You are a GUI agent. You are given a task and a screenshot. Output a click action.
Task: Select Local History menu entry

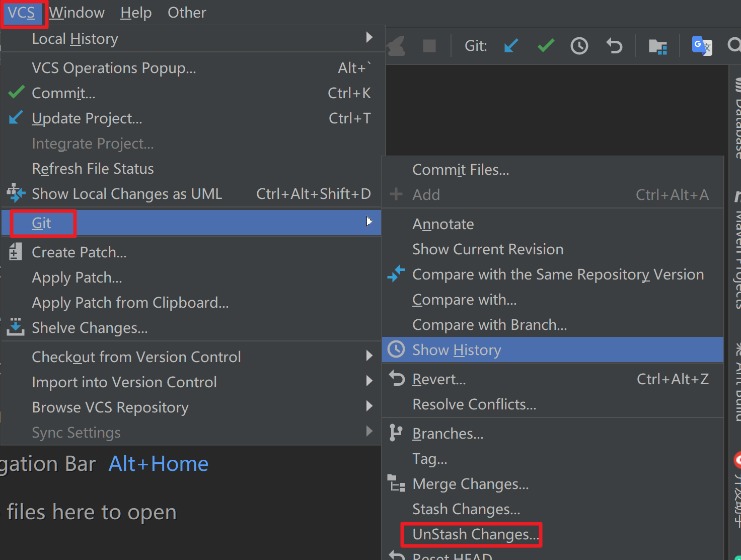click(191, 39)
